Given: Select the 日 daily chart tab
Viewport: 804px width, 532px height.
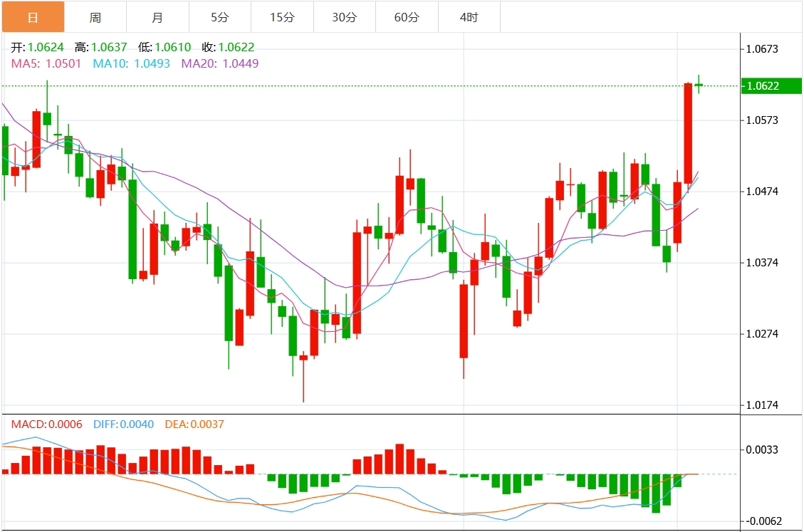Looking at the screenshot, I should tap(33, 17).
